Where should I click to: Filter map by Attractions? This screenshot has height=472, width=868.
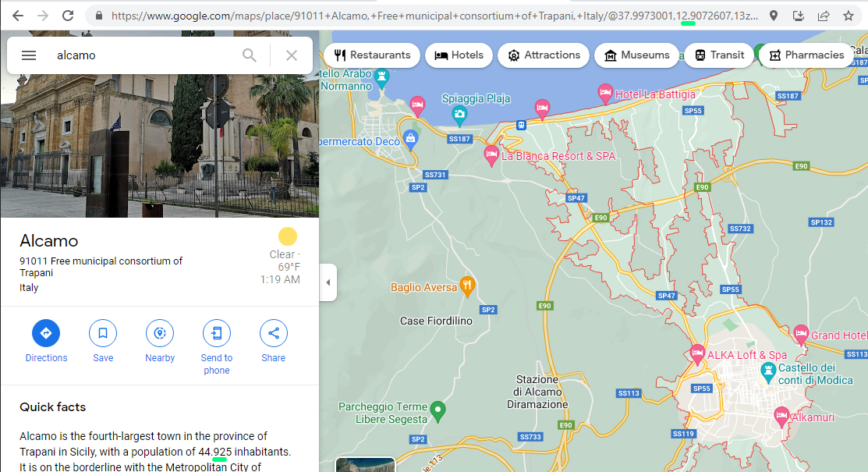tap(544, 55)
